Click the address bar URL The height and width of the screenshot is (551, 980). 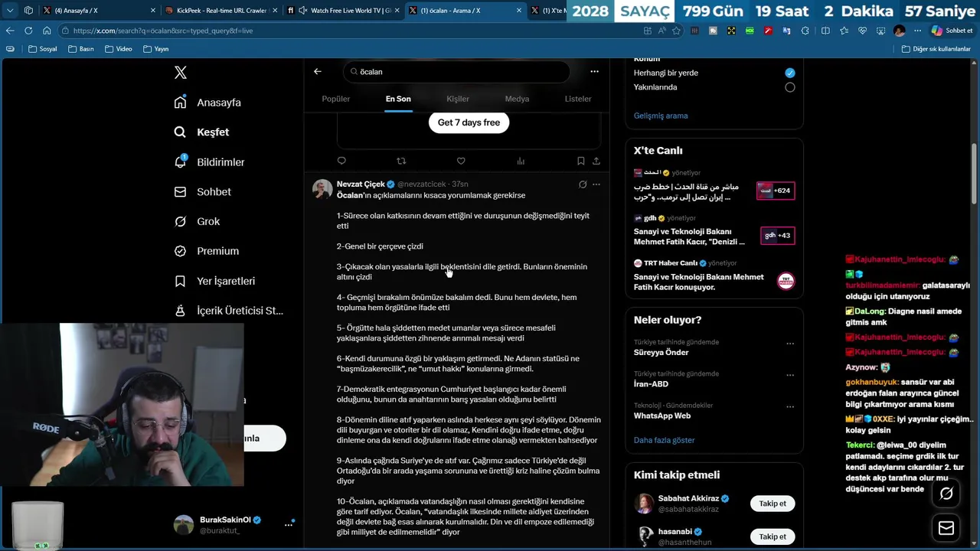(x=163, y=31)
